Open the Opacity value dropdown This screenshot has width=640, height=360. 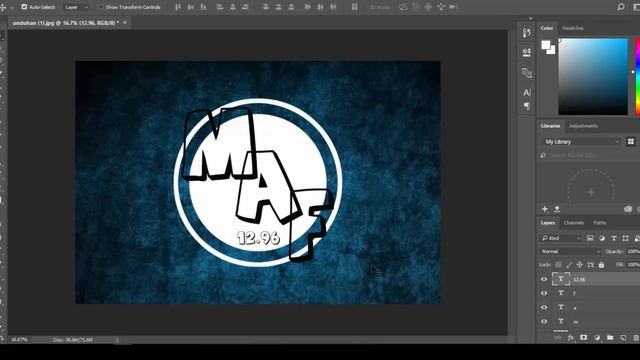(x=633, y=251)
